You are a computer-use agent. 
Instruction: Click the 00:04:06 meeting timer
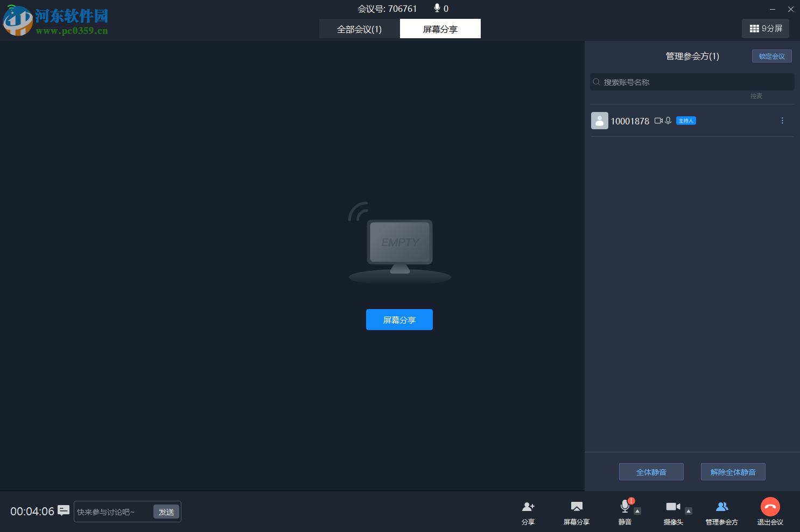tap(32, 512)
